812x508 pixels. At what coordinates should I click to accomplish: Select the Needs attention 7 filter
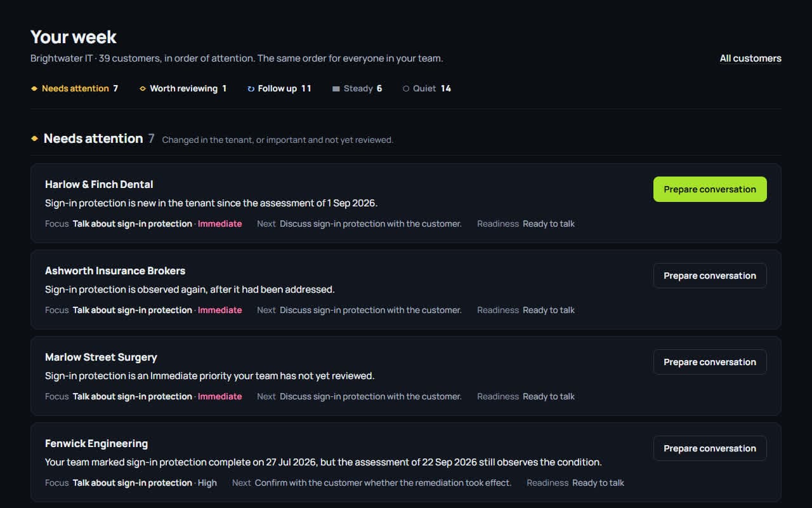74,89
